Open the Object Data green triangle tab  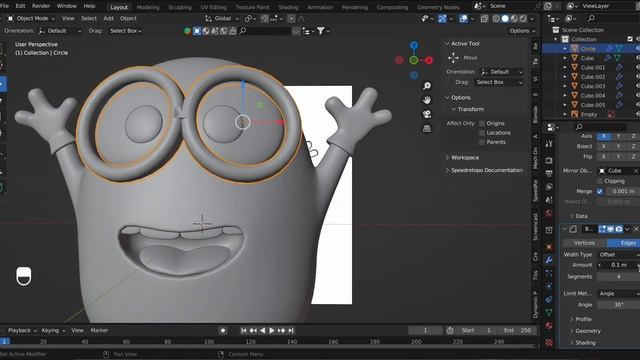549,312
